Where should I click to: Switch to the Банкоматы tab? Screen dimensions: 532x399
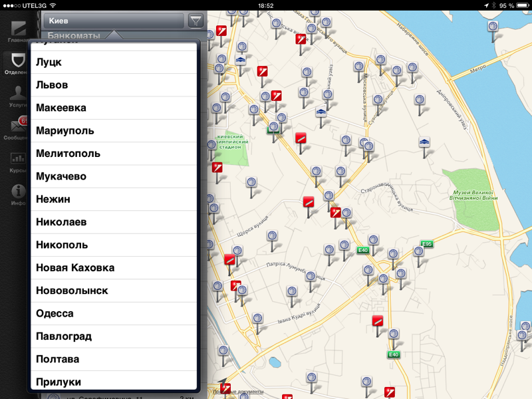(74, 35)
